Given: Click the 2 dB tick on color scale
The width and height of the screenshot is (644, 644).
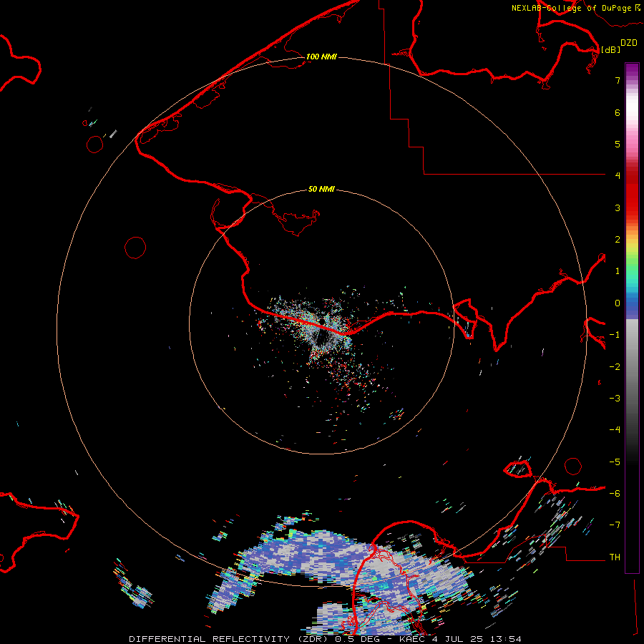Looking at the screenshot, I should click(x=618, y=240).
